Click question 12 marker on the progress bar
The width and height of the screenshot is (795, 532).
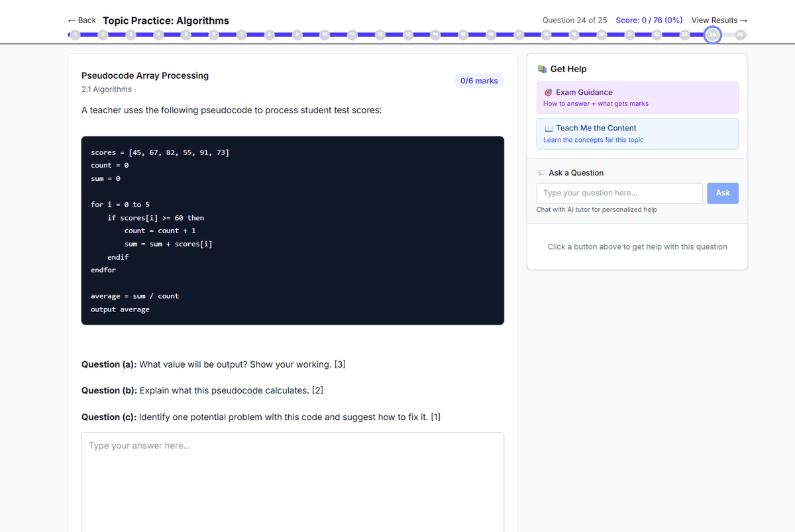(380, 34)
